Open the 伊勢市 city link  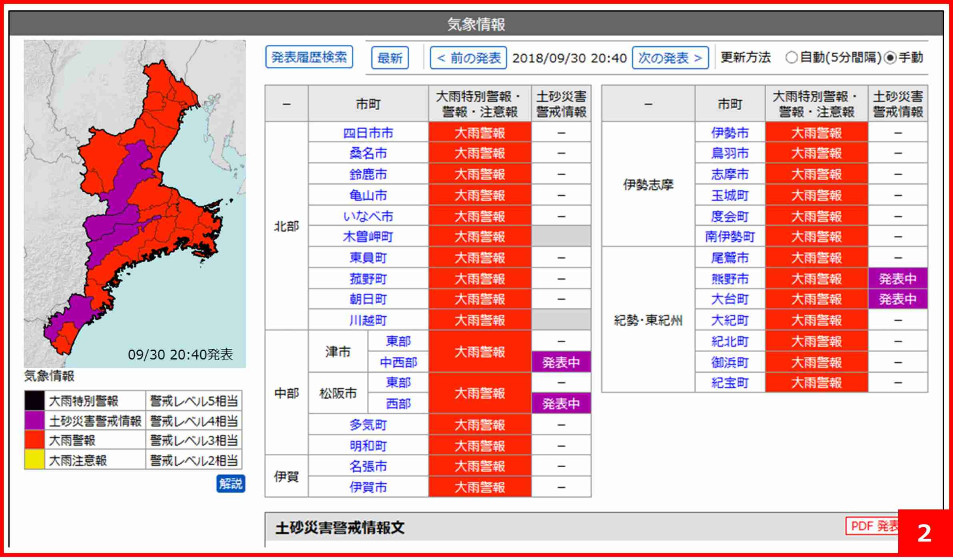coord(730,133)
